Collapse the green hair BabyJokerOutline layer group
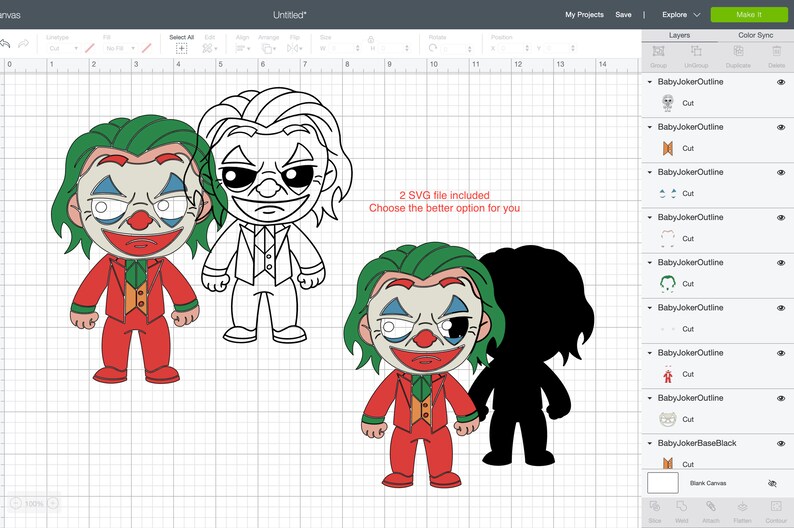794x528 pixels. pyautogui.click(x=650, y=263)
